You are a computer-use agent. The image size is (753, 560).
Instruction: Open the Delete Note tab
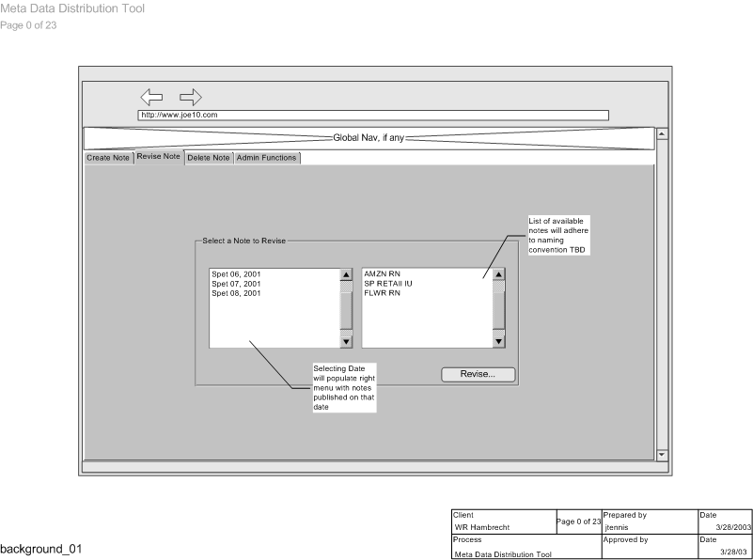click(x=208, y=158)
